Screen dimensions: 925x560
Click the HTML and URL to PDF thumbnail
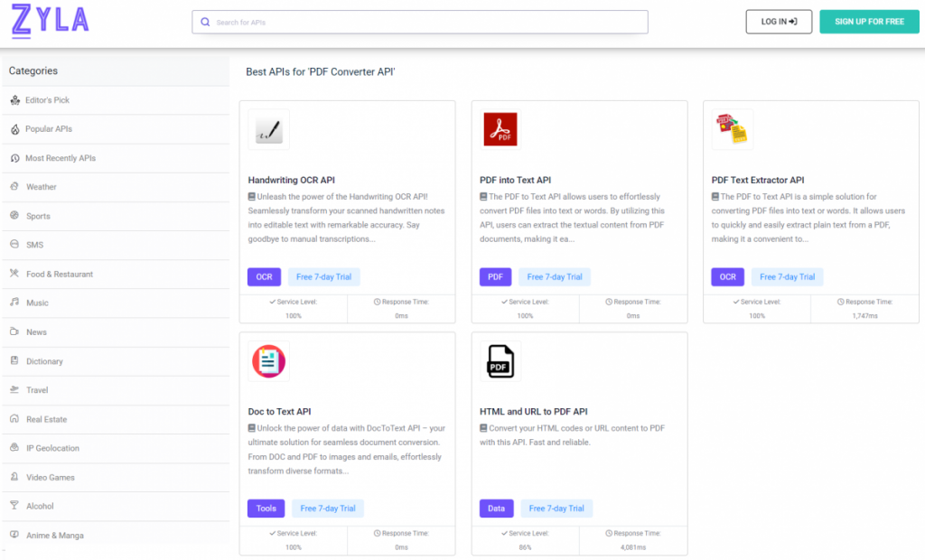(x=500, y=361)
